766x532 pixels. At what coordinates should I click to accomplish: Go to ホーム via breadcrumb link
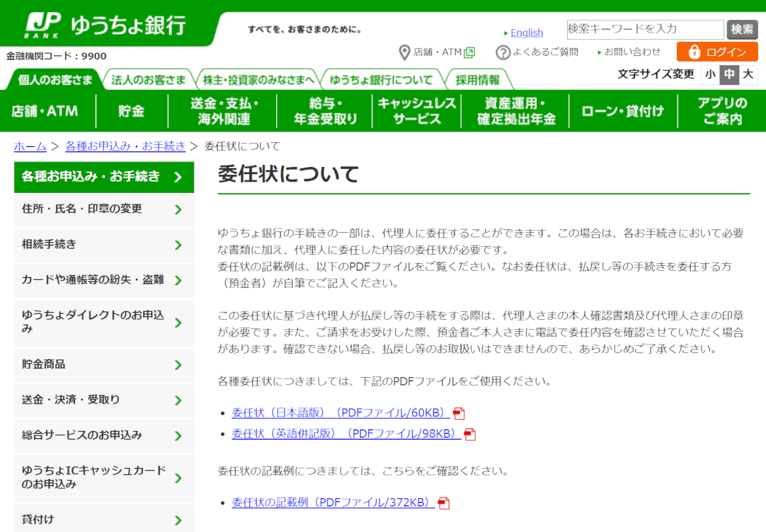pos(30,146)
